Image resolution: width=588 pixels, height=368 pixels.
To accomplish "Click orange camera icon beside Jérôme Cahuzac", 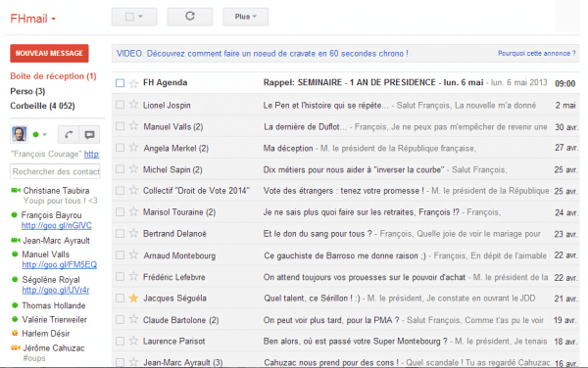I will 16,347.
